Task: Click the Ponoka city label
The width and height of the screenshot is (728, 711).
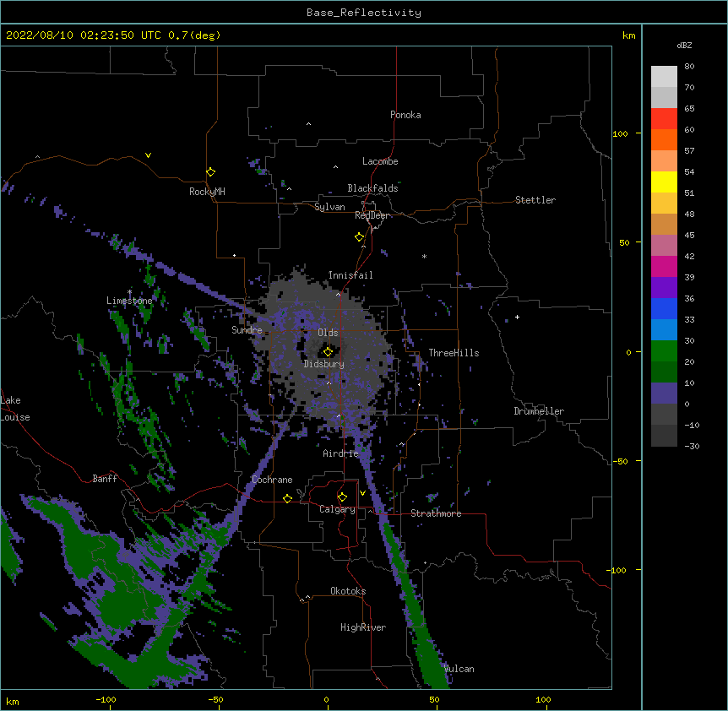Action: click(405, 115)
